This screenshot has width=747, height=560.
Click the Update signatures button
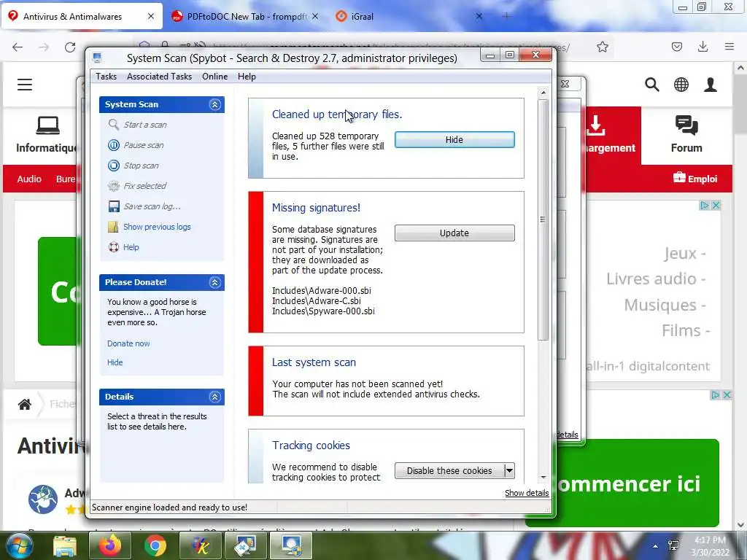coord(454,233)
